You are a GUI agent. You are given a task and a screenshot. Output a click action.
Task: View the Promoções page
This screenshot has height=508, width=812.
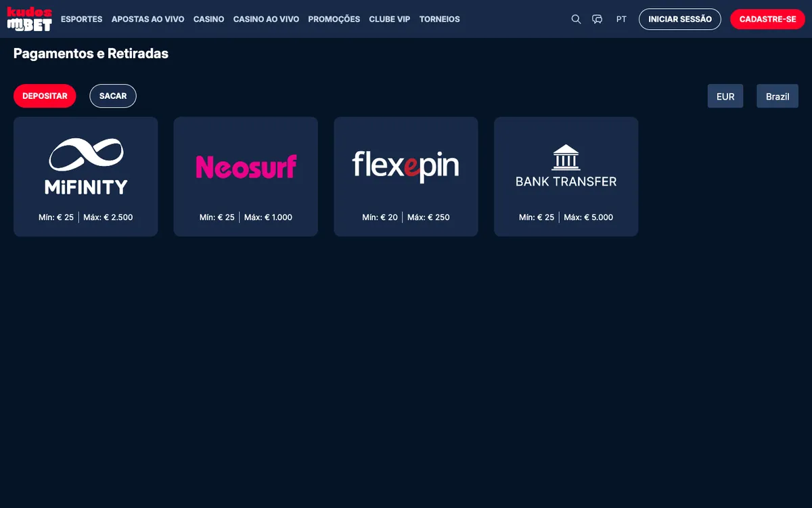point(334,19)
